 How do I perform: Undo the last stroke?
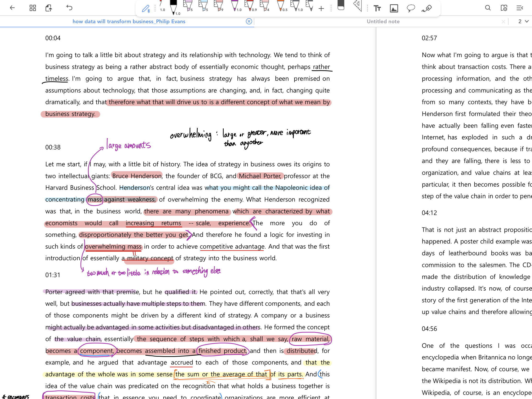[x=69, y=8]
